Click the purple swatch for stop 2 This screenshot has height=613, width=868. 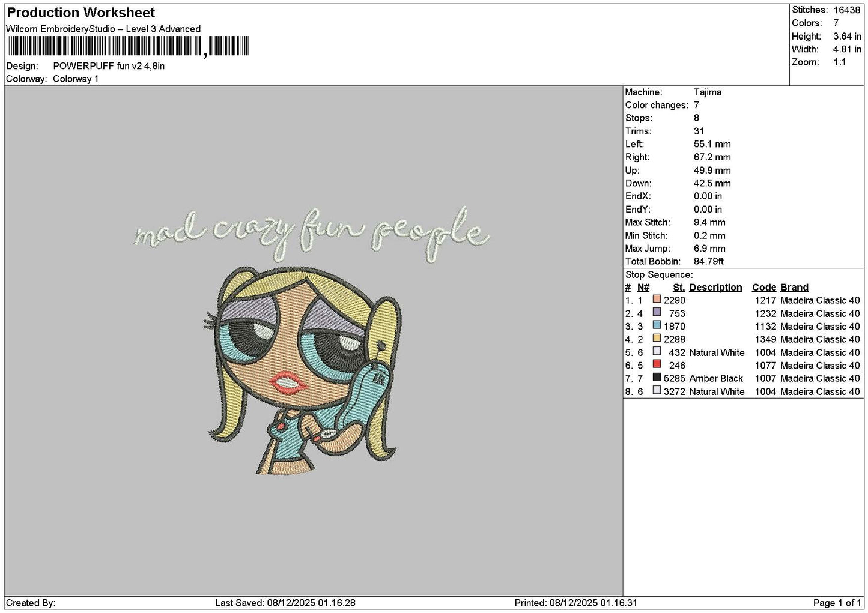(x=657, y=312)
